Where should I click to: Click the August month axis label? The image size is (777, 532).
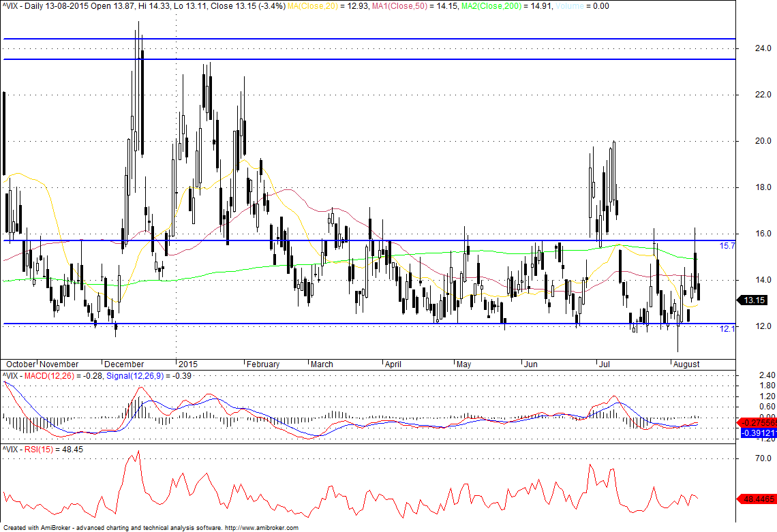click(686, 364)
